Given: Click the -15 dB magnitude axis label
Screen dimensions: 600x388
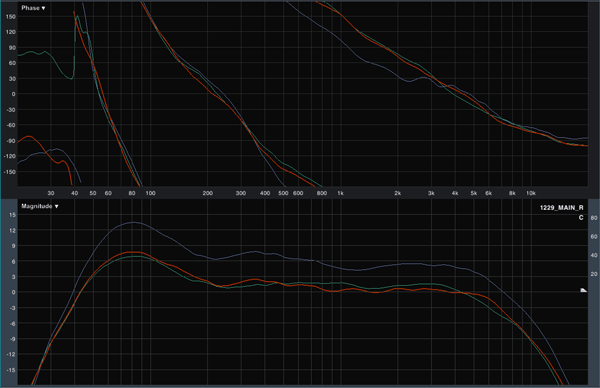Looking at the screenshot, I should coord(11,370).
